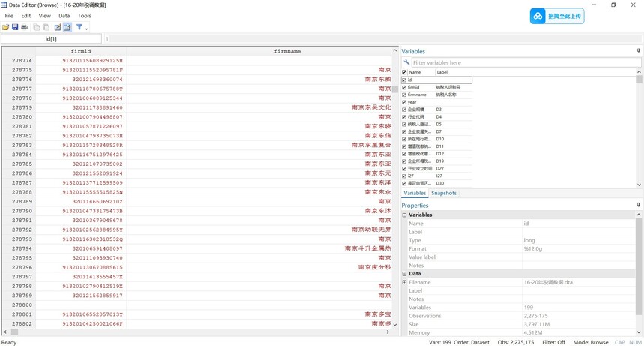Image resolution: width=644 pixels, height=346 pixels.
Task: Switch to the Snapshots tab
Action: 443,193
